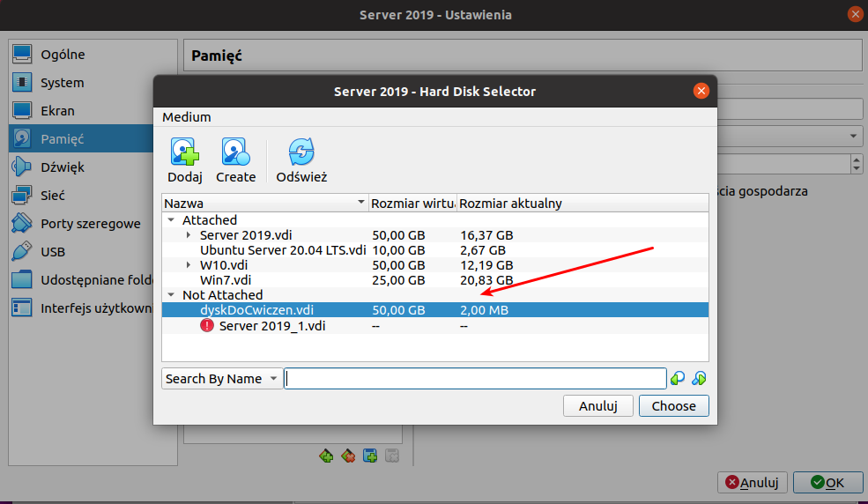Click the add controller icon below storage tree
The height and width of the screenshot is (504, 868).
pyautogui.click(x=326, y=456)
